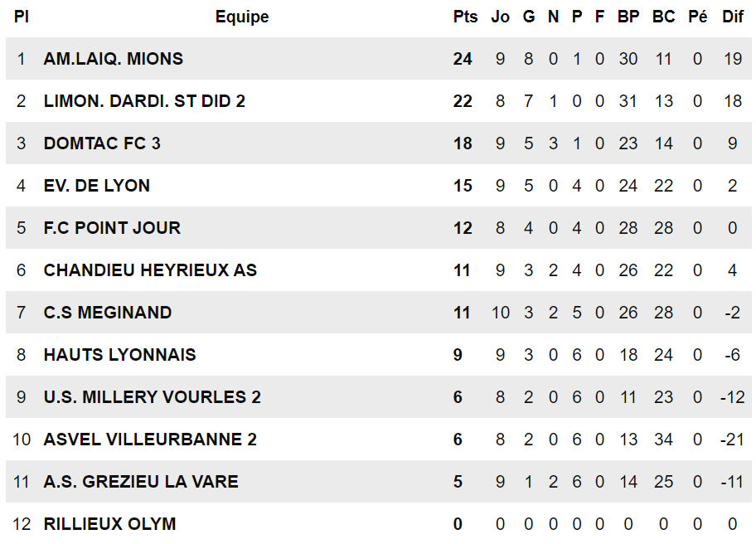756x544 pixels.
Task: Click the Pl column header
Action: coord(22,17)
